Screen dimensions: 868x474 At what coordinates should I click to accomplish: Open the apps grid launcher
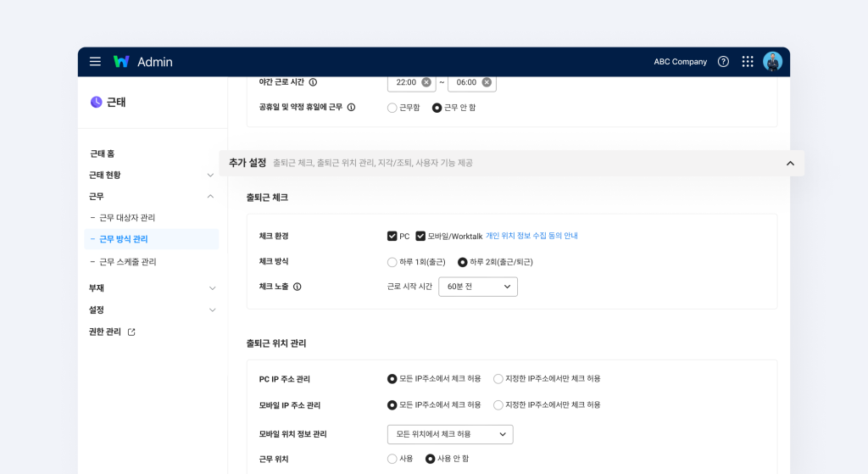pyautogui.click(x=748, y=61)
